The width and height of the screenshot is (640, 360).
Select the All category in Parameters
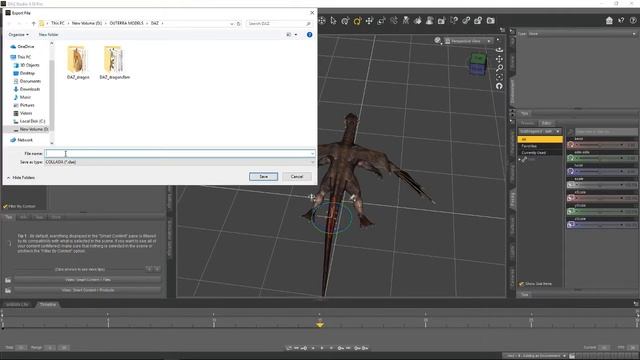[x=540, y=140]
